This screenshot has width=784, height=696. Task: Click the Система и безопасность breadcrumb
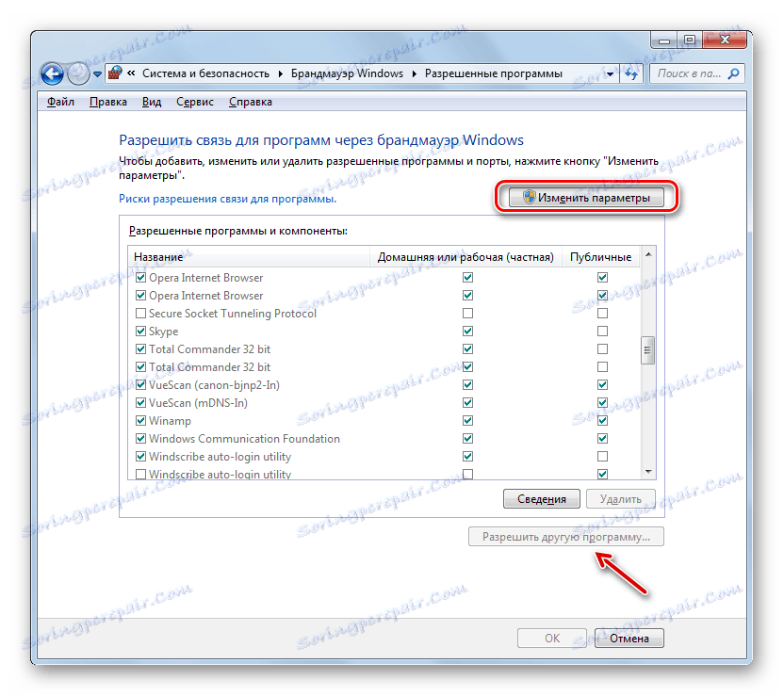205,73
